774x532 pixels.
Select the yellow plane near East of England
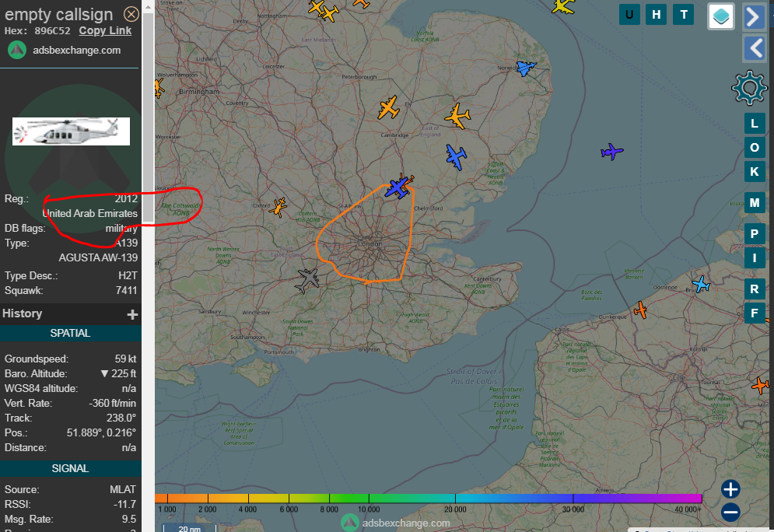click(x=458, y=117)
